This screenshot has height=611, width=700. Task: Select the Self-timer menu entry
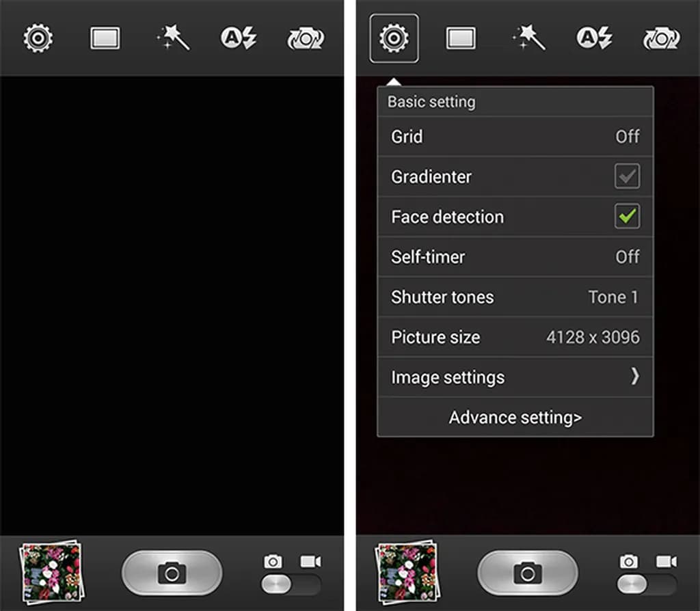click(515, 256)
